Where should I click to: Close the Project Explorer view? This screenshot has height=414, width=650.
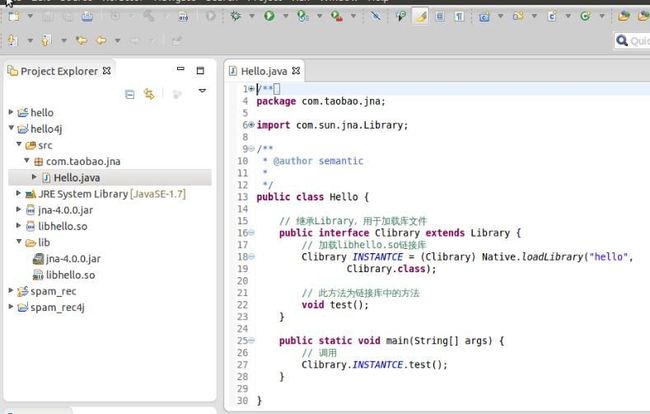pyautogui.click(x=107, y=71)
